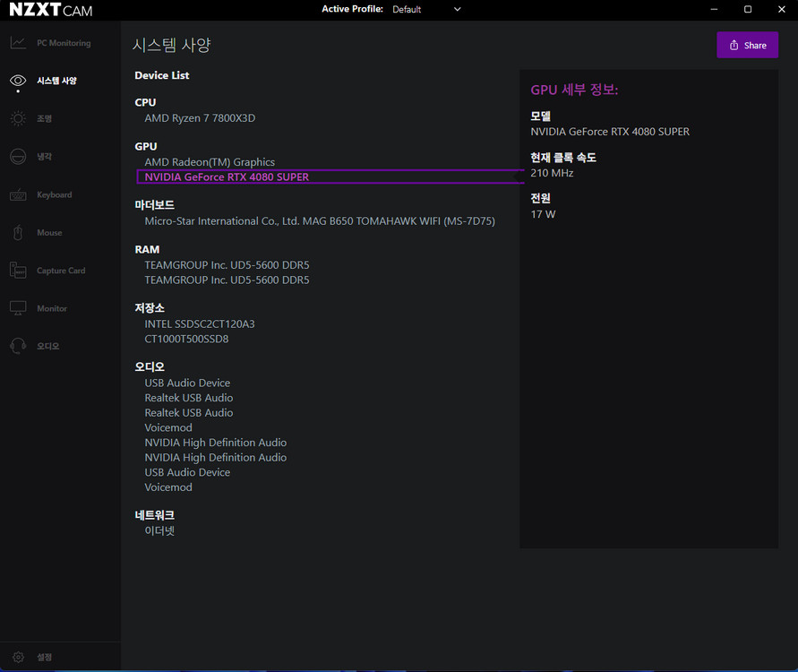This screenshot has height=672, width=798.
Task: Select AMD Radeon(TM) Graphics entry
Action: (x=210, y=162)
